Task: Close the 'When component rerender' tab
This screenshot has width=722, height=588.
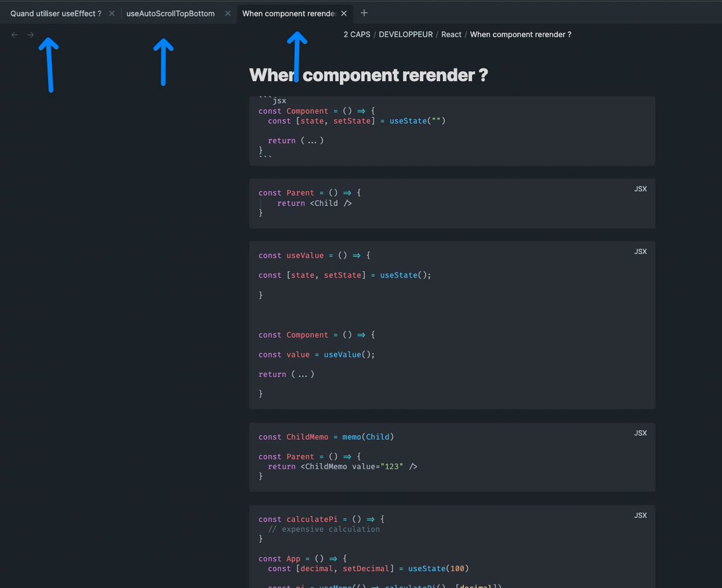Action: coord(343,12)
